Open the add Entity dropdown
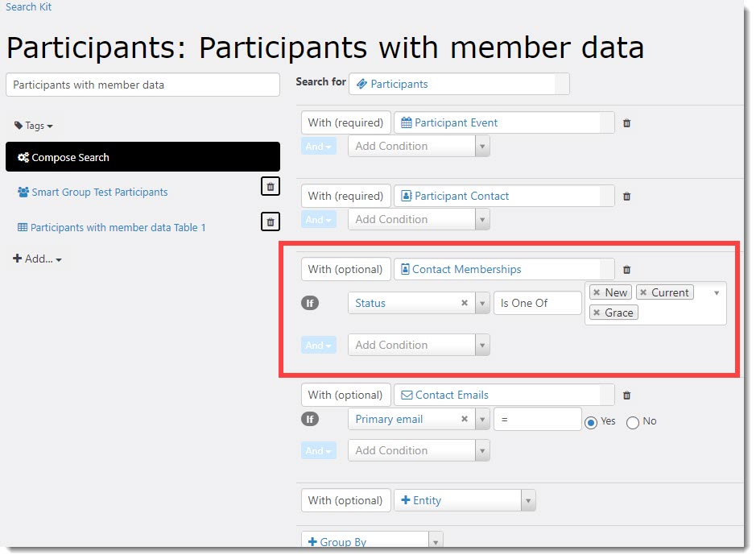This screenshot has height=559, width=756. [x=465, y=501]
